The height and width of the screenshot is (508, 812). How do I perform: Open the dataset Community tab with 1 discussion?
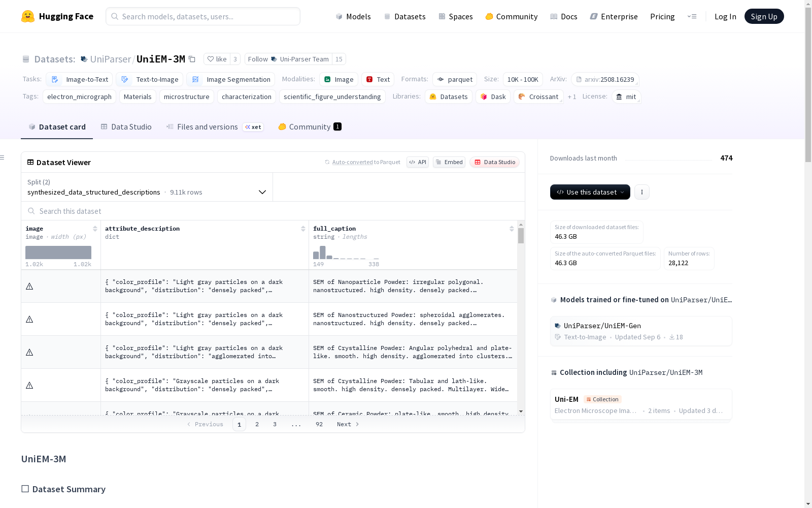pyautogui.click(x=310, y=127)
